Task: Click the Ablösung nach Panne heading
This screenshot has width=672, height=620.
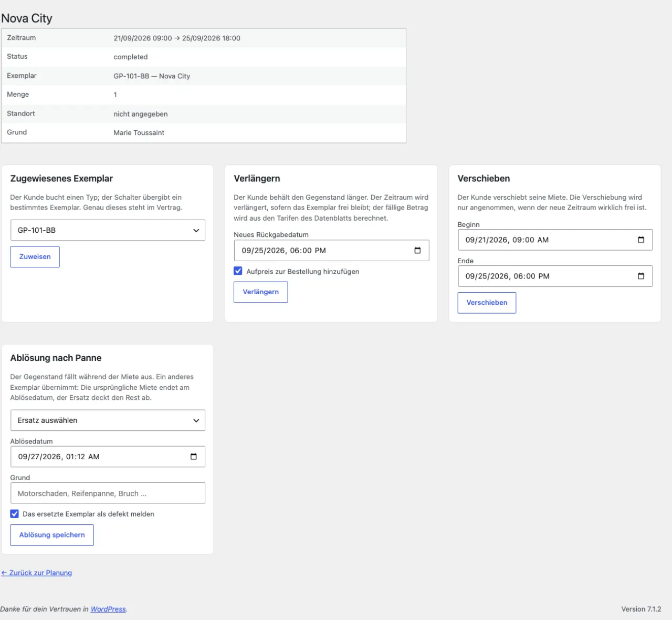Action: [56, 358]
